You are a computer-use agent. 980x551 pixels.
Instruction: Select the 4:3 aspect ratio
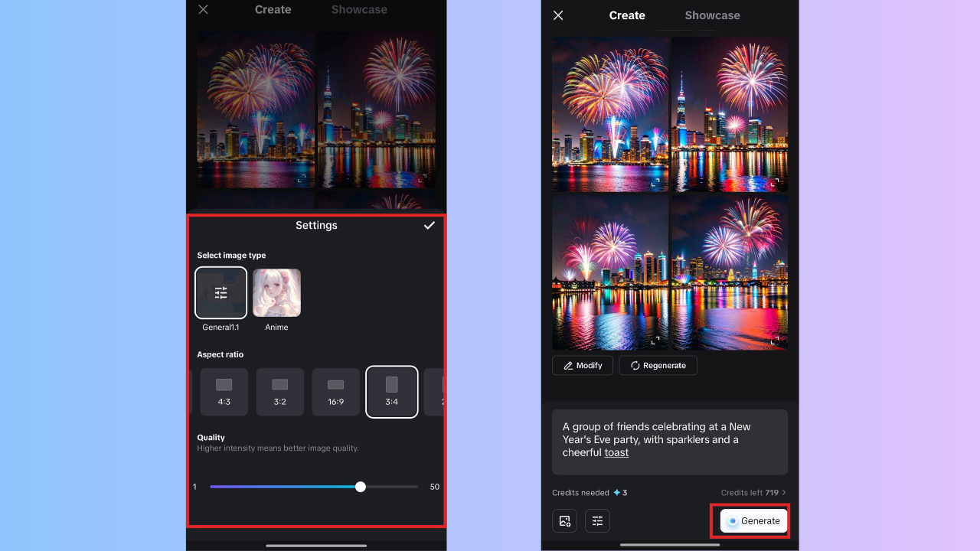tap(224, 392)
